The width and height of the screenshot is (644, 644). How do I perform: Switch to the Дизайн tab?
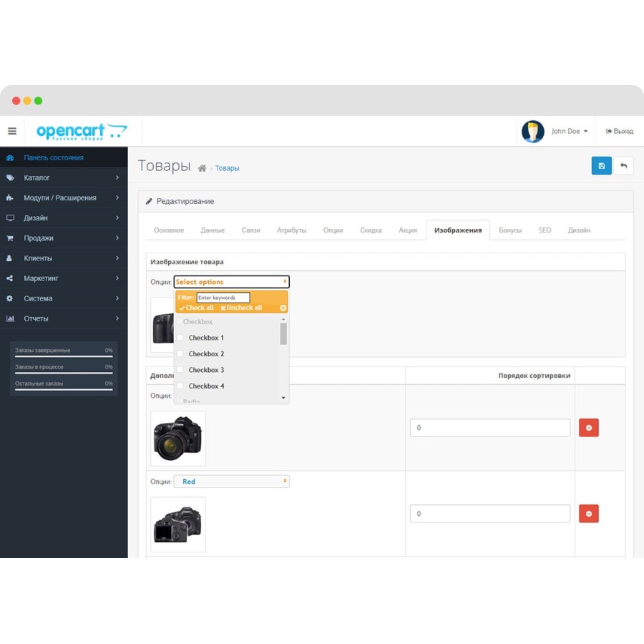pos(579,230)
